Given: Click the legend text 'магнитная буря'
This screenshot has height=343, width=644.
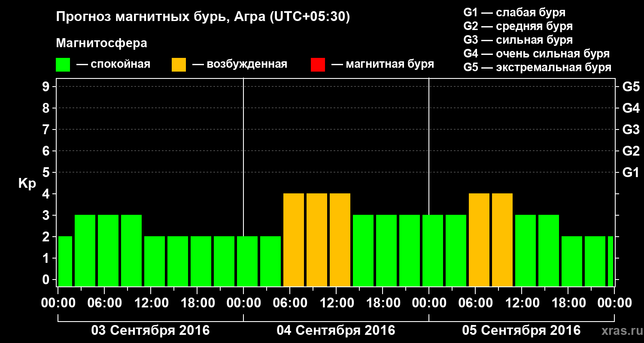Looking at the screenshot, I should [390, 65].
